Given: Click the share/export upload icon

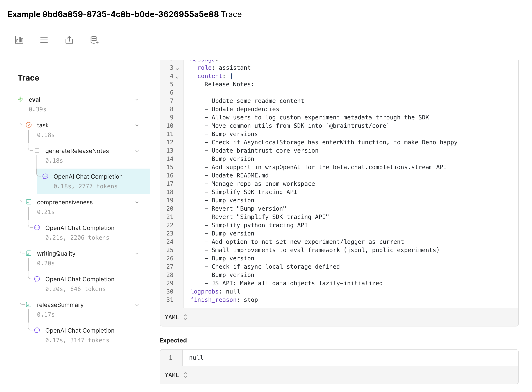Looking at the screenshot, I should (x=69, y=40).
